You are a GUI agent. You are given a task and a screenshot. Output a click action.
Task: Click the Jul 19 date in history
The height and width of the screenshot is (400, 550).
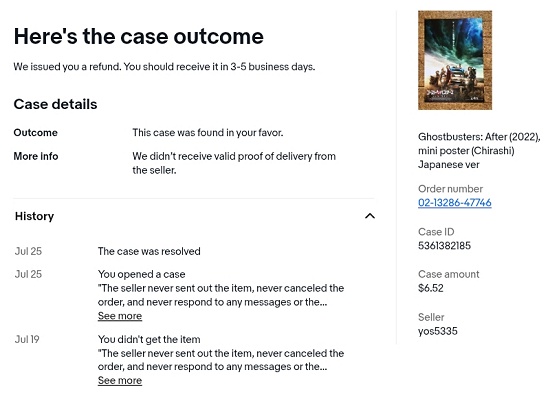tap(27, 339)
